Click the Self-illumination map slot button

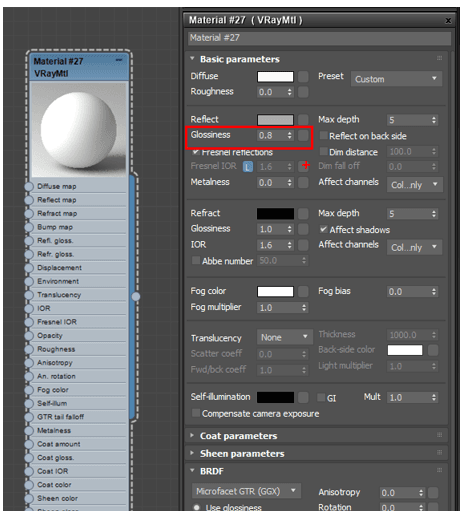[x=303, y=397]
